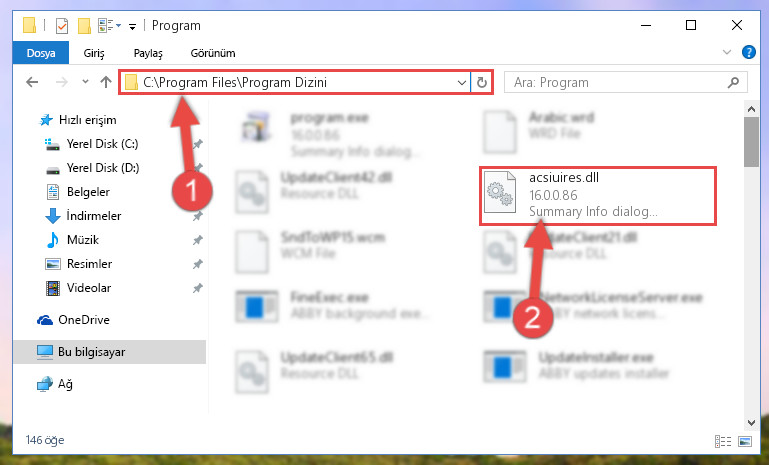The width and height of the screenshot is (769, 465).
Task: Go up one folder level
Action: click(x=105, y=82)
